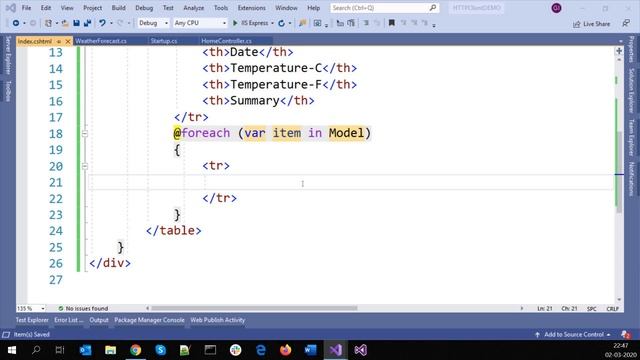640x360 pixels.
Task: Open the editor tab list dropdown arrow
Action: pyautogui.click(x=620, y=41)
